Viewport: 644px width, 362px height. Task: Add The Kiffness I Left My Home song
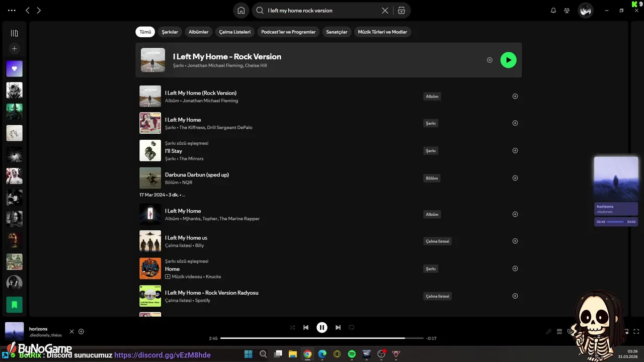point(515,123)
